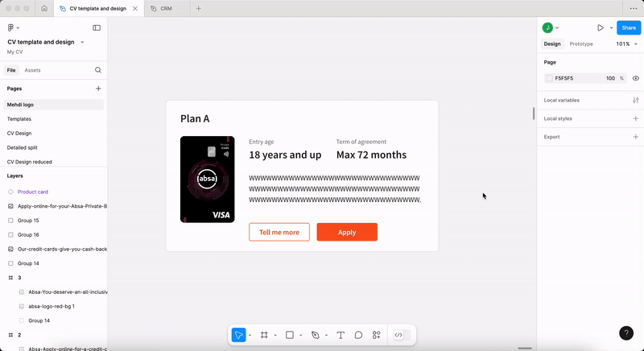
Task: Select the File tab
Action: 11,70
